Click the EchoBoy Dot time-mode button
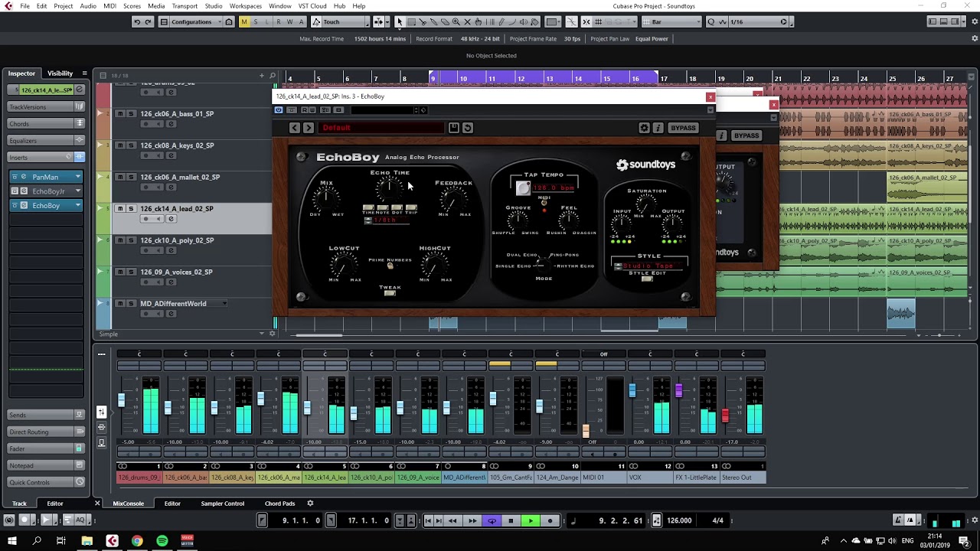The height and width of the screenshot is (551, 980). click(397, 207)
